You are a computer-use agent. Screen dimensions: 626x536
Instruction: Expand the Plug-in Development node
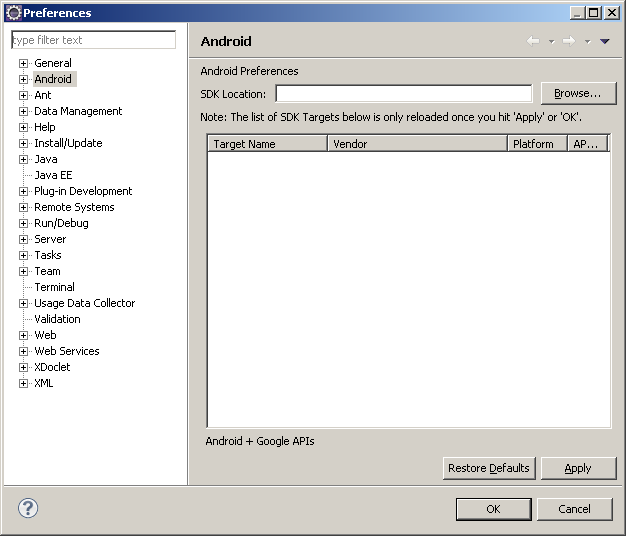[23, 191]
